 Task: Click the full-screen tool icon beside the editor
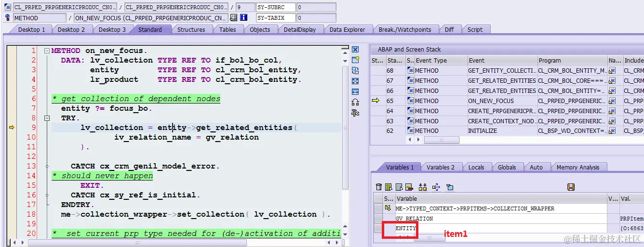click(x=355, y=81)
